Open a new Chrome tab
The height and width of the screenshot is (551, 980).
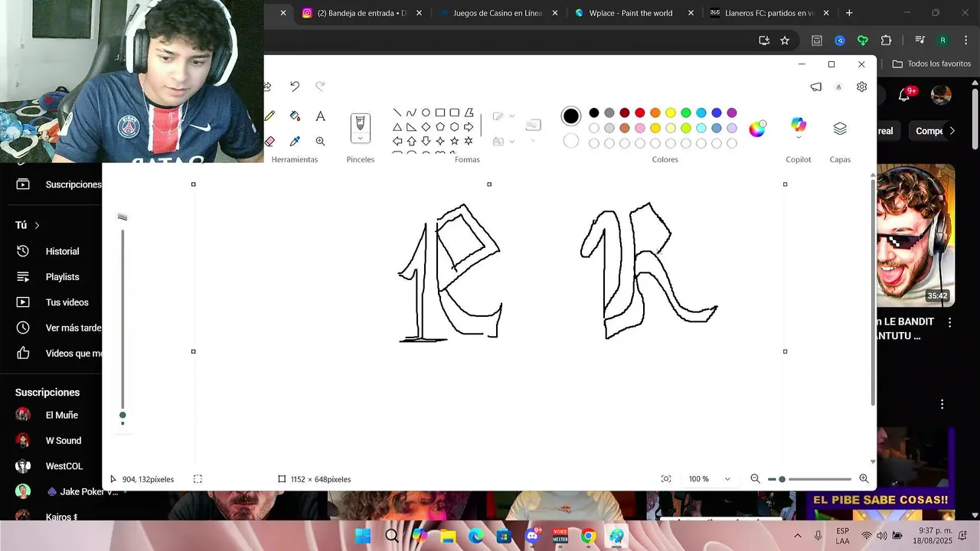tap(849, 13)
